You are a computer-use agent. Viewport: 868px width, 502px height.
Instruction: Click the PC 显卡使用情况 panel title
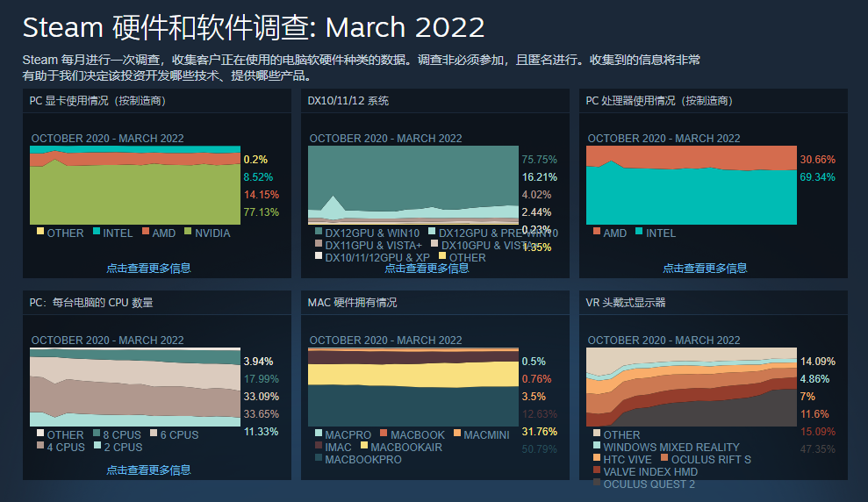(97, 101)
